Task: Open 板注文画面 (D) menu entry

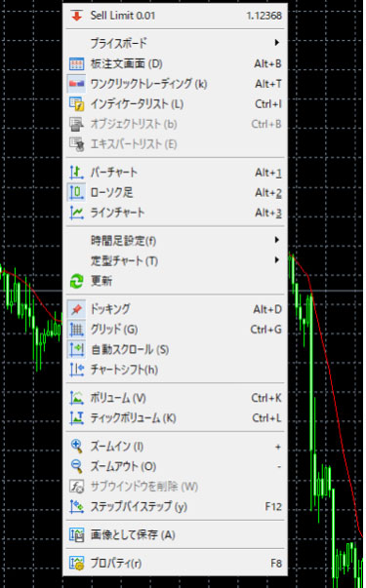Action: [x=175, y=63]
